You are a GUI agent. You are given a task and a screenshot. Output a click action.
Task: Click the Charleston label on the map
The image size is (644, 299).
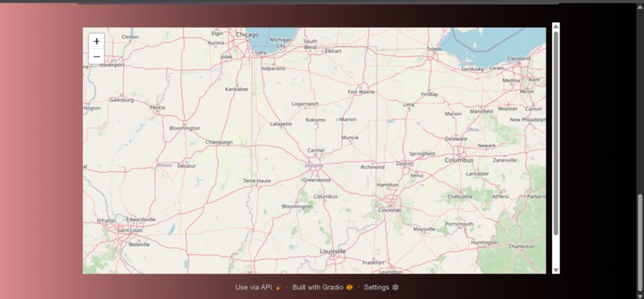coord(522,246)
